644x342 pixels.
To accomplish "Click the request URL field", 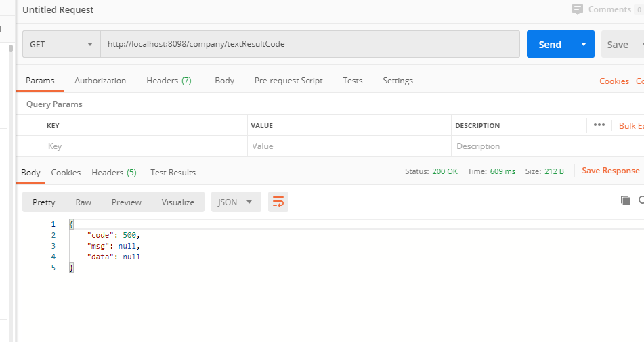I will [310, 44].
